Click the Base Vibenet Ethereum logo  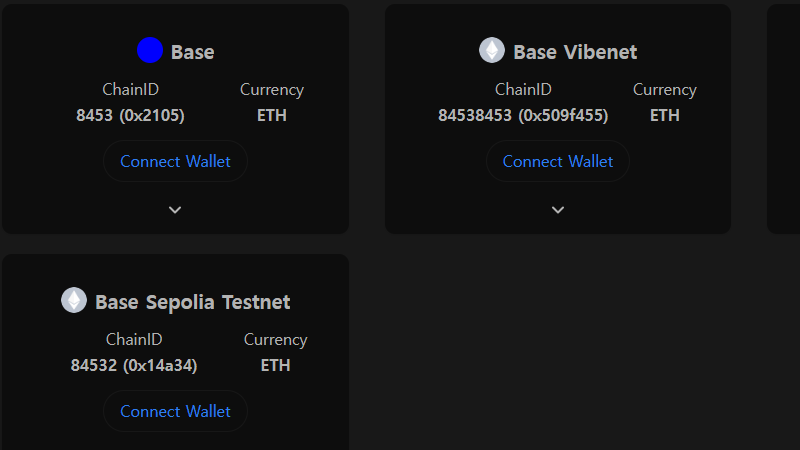[492, 51]
